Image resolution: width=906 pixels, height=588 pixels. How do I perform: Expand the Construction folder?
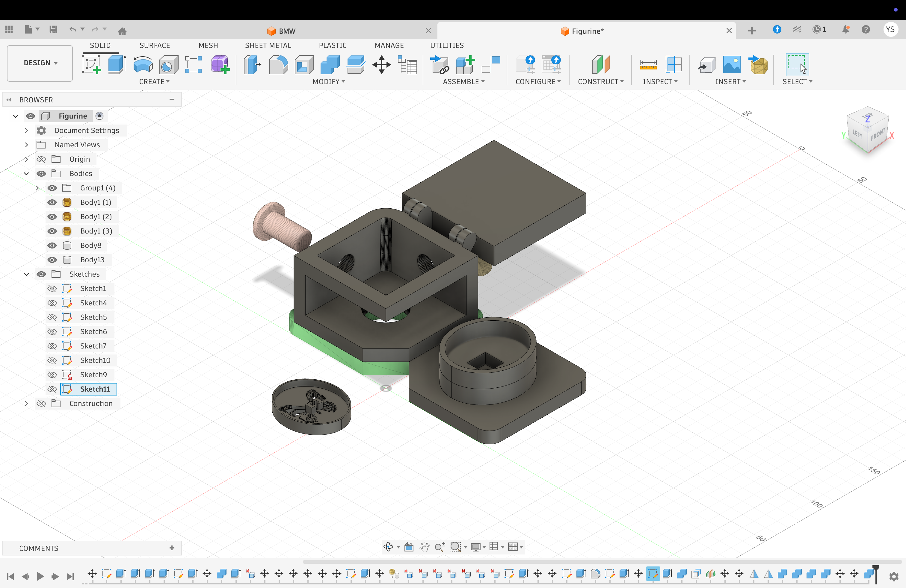tap(26, 404)
